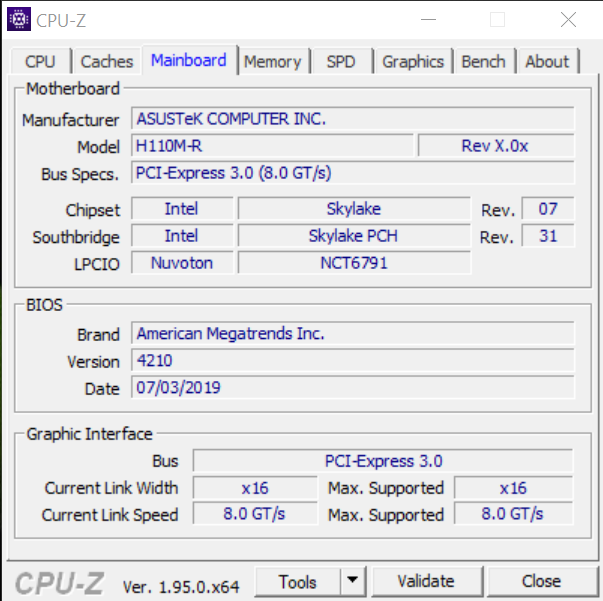603x601 pixels.
Task: Click the Chipset vendor Intel field
Action: click(182, 209)
